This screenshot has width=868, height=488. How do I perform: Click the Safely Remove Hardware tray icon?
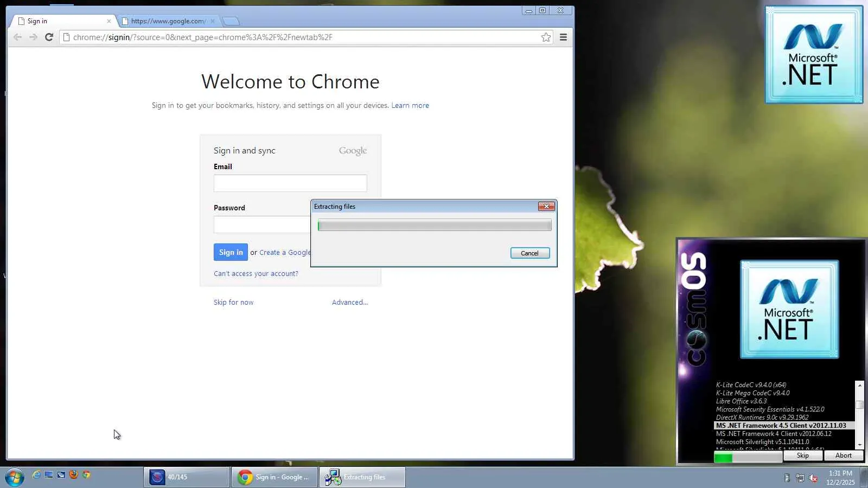click(787, 478)
